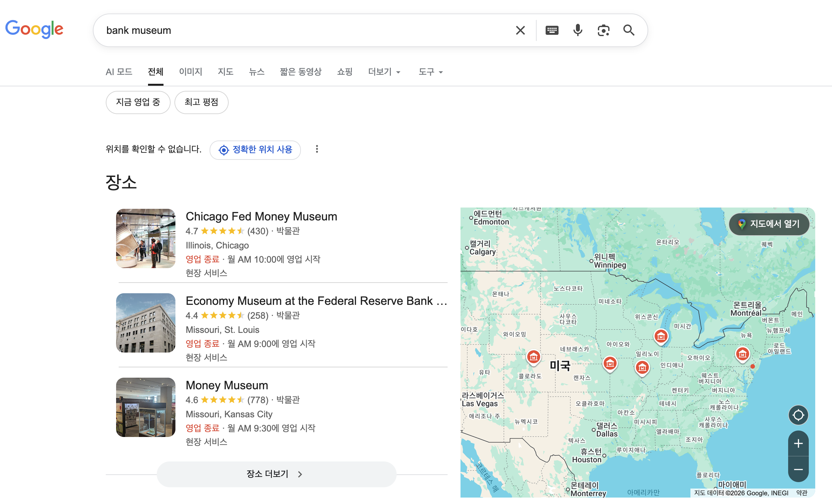
Task: Open the Money Museum Kansas City listing
Action: (x=227, y=385)
